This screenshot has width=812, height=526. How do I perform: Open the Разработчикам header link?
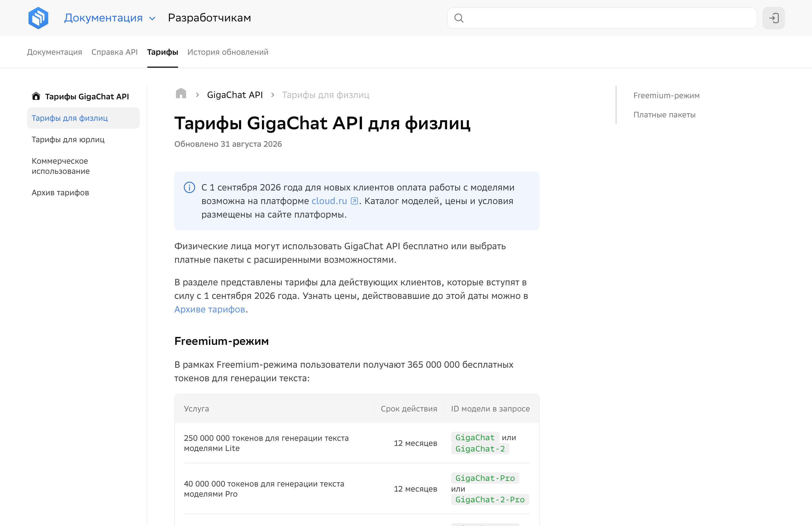(209, 18)
